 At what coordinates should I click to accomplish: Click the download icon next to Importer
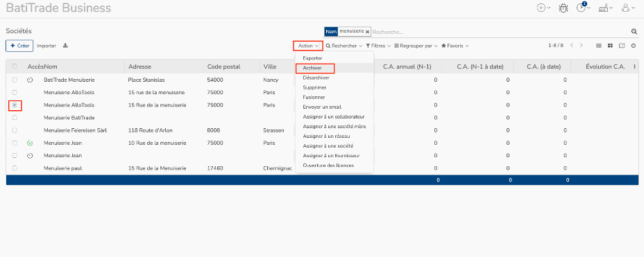(65, 46)
